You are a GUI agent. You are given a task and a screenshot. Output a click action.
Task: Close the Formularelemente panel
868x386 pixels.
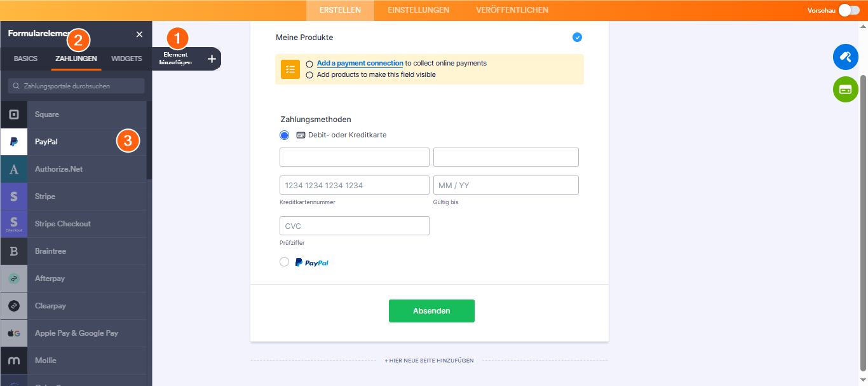(x=140, y=34)
